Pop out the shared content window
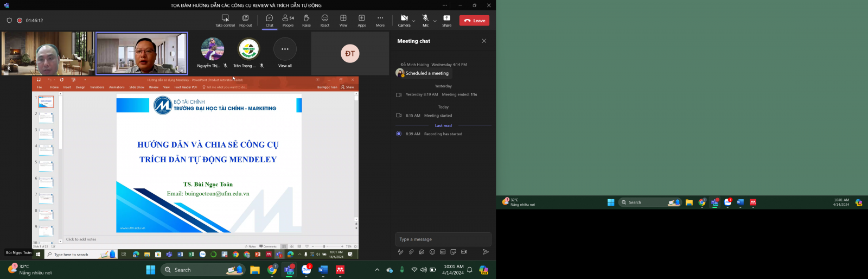The height and width of the screenshot is (279, 868). 245,21
